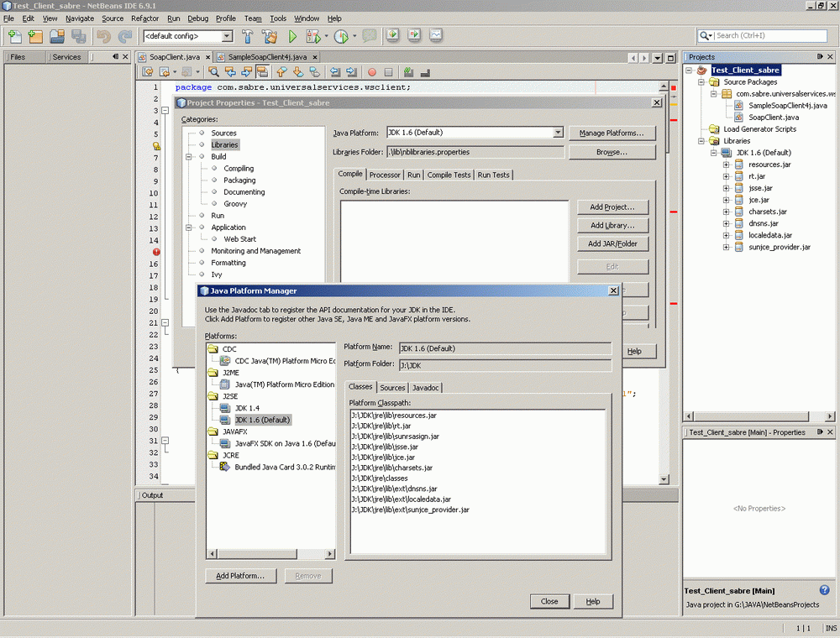840x638 pixels.
Task: Click the Add Library... button
Action: (612, 225)
